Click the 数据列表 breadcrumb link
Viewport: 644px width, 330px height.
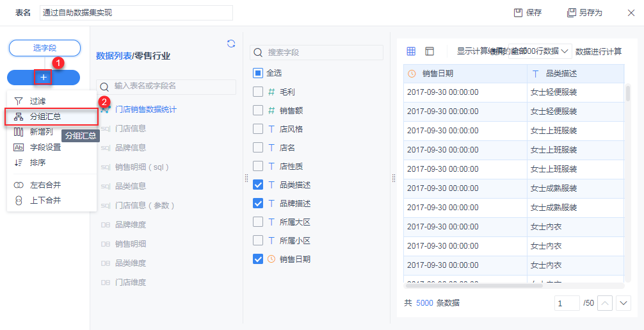(x=113, y=56)
